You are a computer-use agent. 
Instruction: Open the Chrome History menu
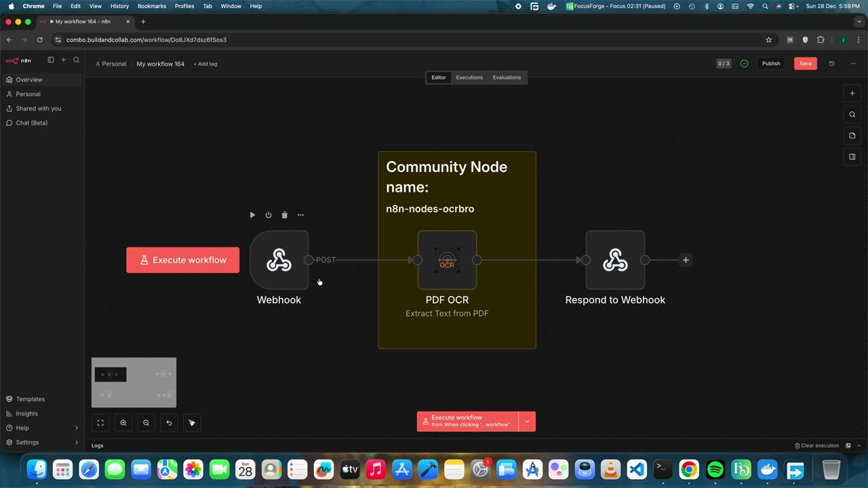coord(119,6)
